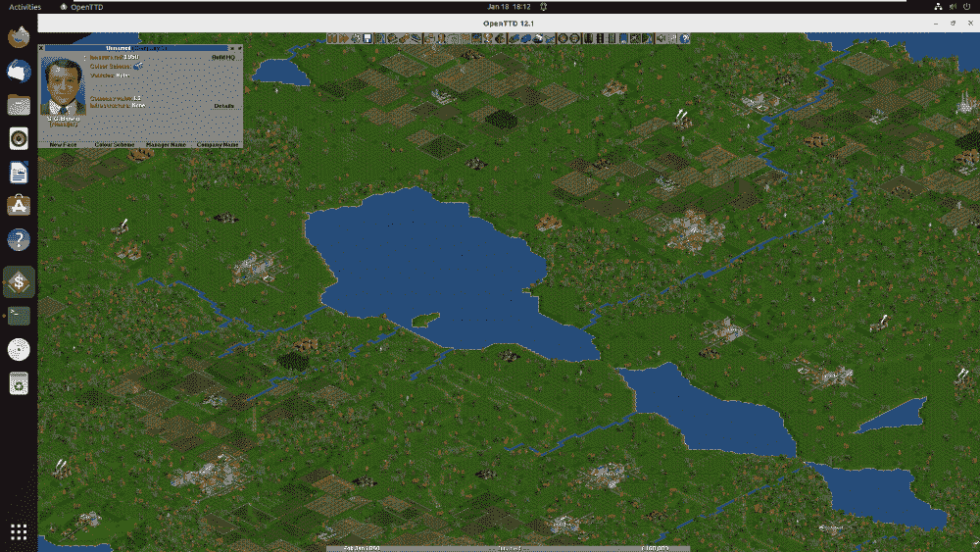Click the save game floppy icon

(367, 39)
